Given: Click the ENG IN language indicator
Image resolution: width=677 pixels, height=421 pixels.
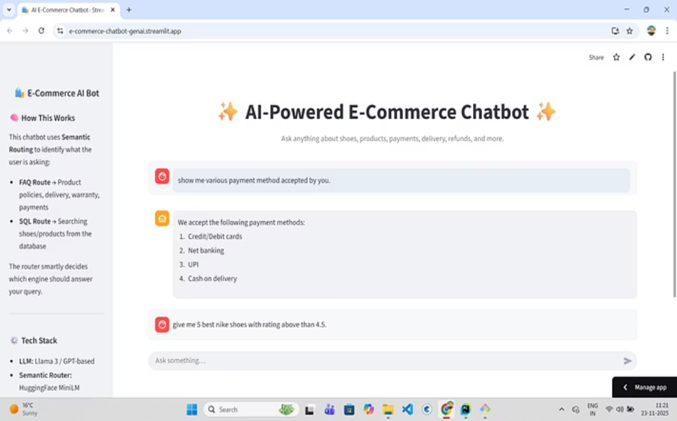Looking at the screenshot, I should coord(592,409).
